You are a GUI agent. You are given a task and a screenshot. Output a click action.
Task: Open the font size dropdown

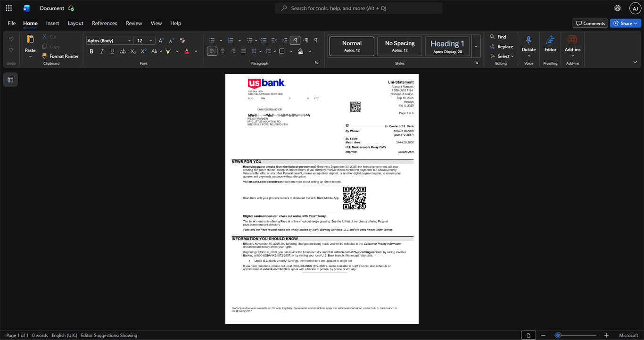click(x=151, y=41)
